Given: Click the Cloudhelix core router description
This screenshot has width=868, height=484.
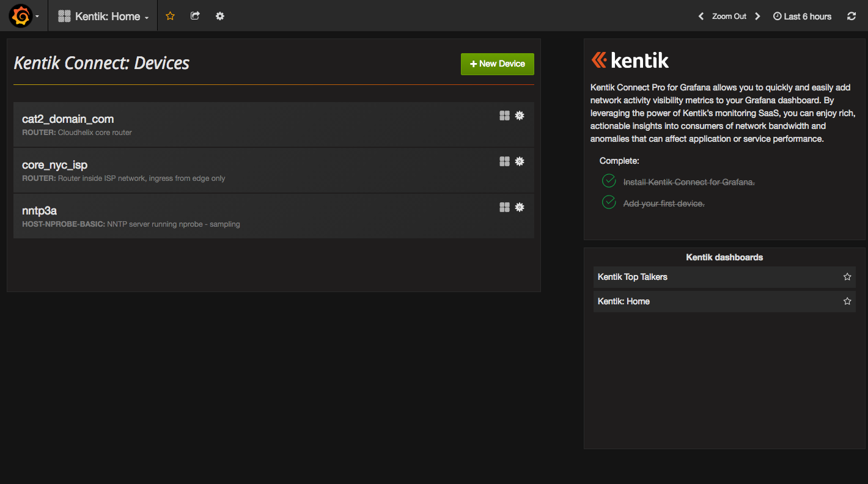Looking at the screenshot, I should coord(95,133).
